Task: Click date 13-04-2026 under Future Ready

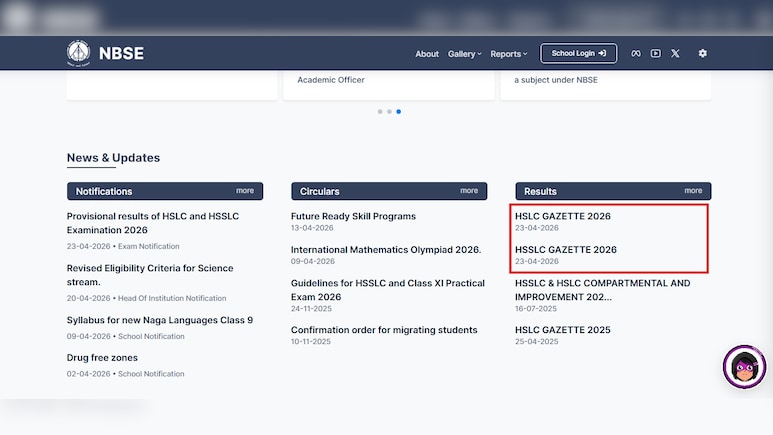Action: [312, 228]
